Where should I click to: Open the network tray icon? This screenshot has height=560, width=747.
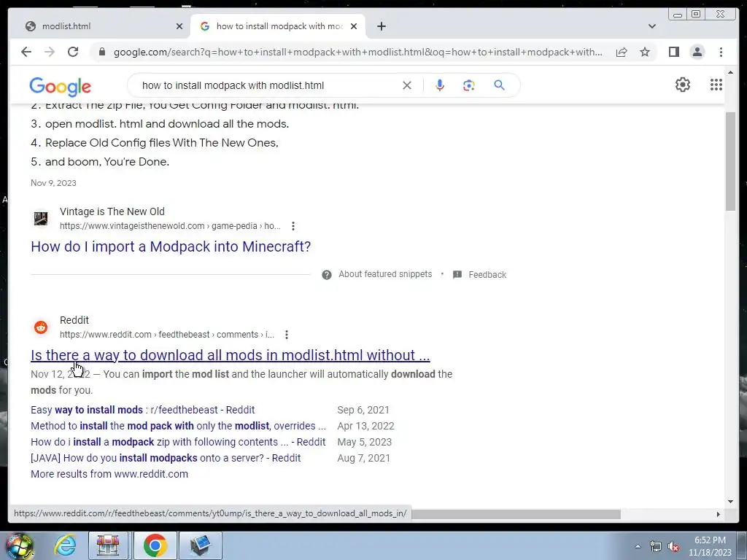(x=656, y=546)
